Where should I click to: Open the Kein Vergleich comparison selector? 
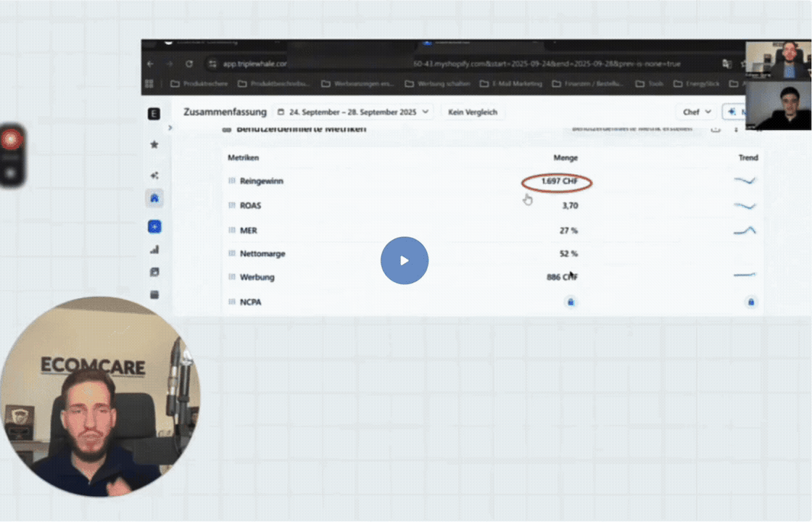pyautogui.click(x=472, y=112)
